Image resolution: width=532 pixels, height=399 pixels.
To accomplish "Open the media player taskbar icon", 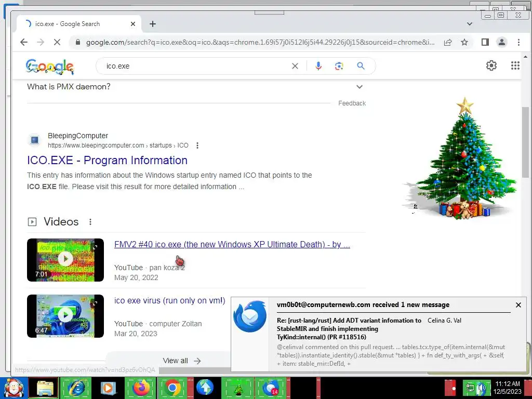I will click(x=108, y=388).
